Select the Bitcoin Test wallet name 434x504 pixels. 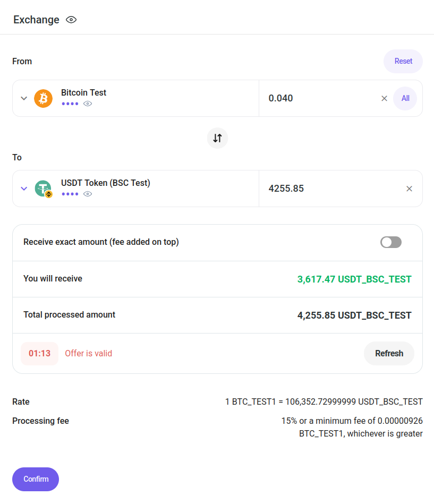tap(83, 92)
